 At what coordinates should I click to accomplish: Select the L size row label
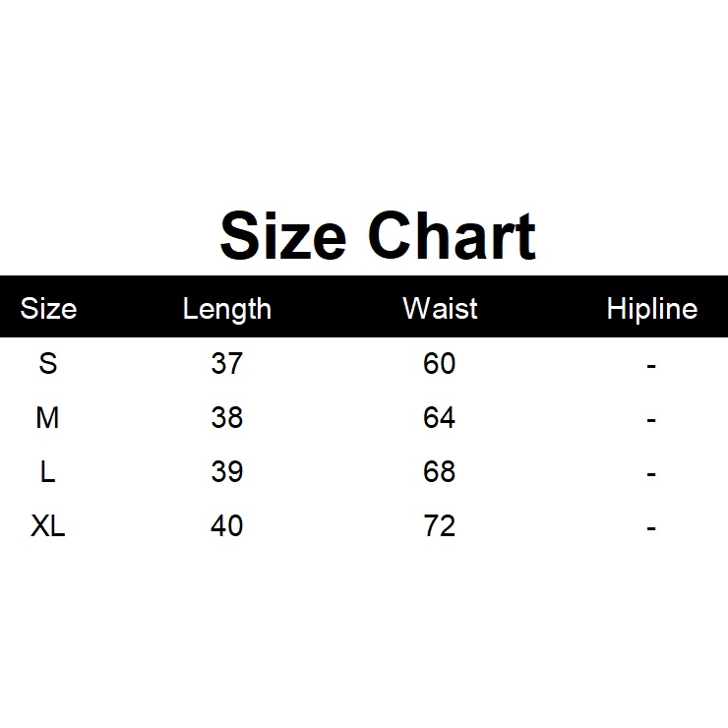(48, 472)
